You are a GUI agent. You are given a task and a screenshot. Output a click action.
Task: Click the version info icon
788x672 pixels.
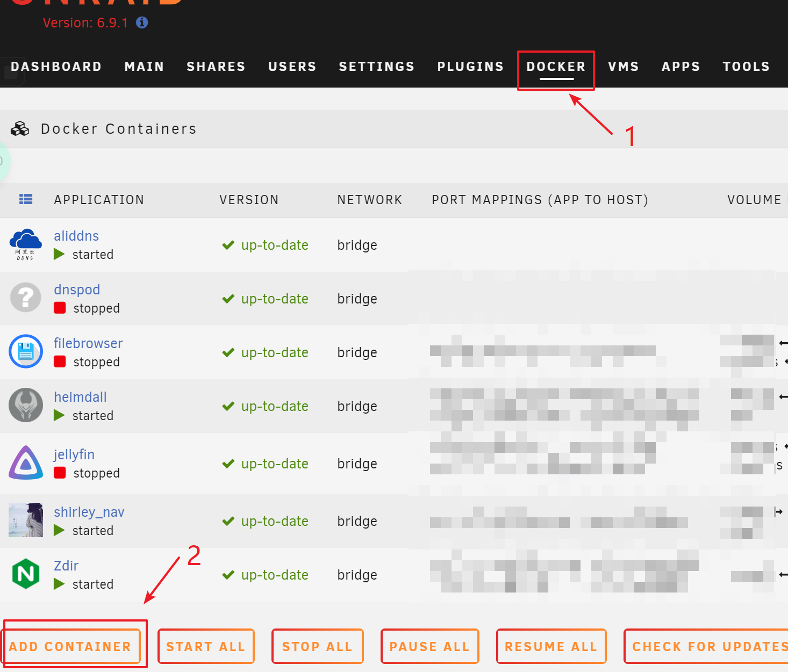coord(142,23)
